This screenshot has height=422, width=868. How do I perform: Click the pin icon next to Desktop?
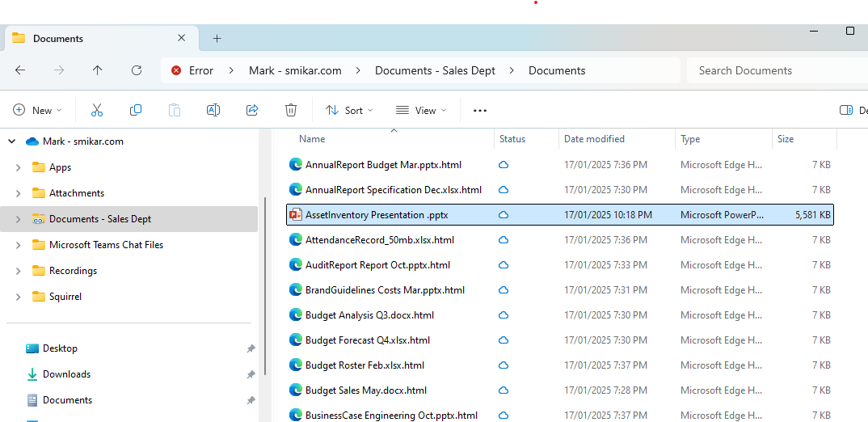251,348
